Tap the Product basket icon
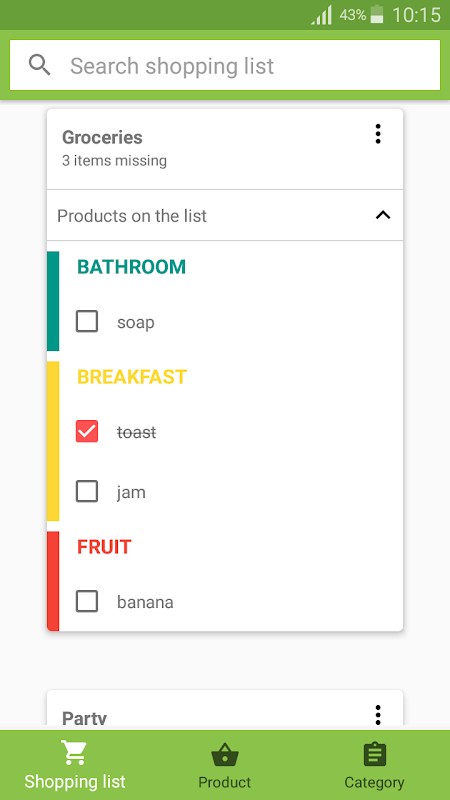The height and width of the screenshot is (800, 450). coord(224,755)
